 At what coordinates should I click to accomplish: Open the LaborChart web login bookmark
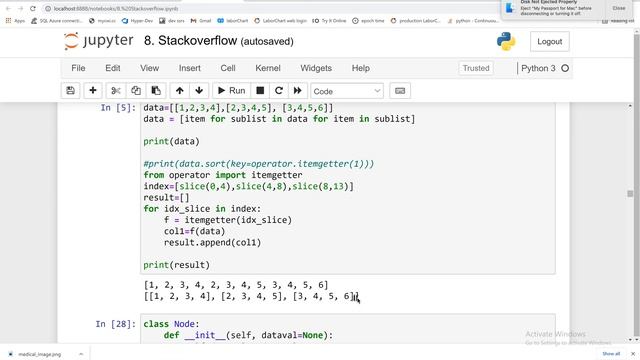(280, 21)
